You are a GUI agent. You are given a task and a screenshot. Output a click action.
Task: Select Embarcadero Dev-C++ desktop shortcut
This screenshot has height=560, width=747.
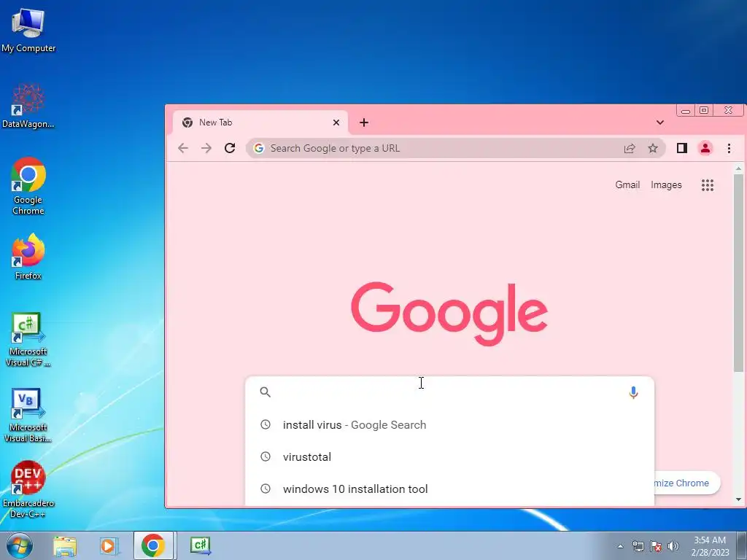point(28,489)
